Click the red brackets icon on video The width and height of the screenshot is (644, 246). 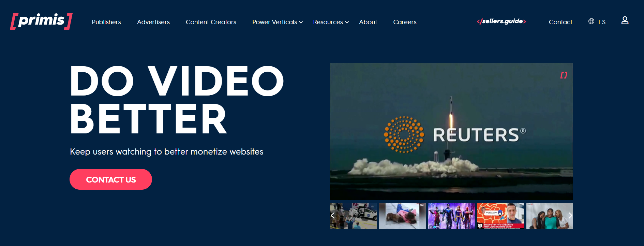point(564,75)
